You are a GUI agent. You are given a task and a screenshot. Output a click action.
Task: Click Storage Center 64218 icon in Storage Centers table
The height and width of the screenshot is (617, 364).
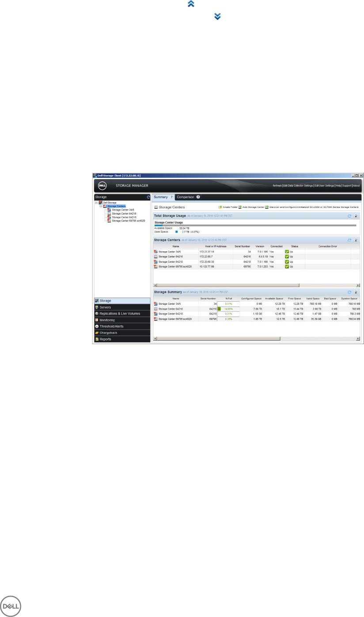[155, 262]
